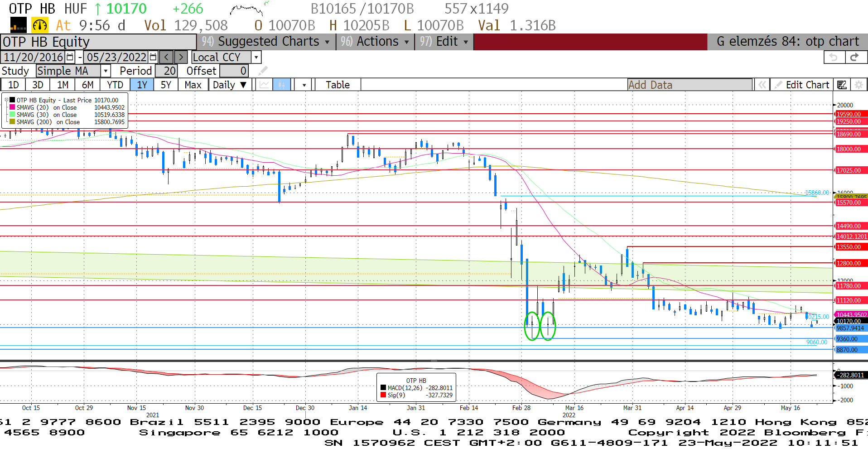Click start date field 11/20/2016
This screenshot has width=868, height=468.
tap(34, 57)
